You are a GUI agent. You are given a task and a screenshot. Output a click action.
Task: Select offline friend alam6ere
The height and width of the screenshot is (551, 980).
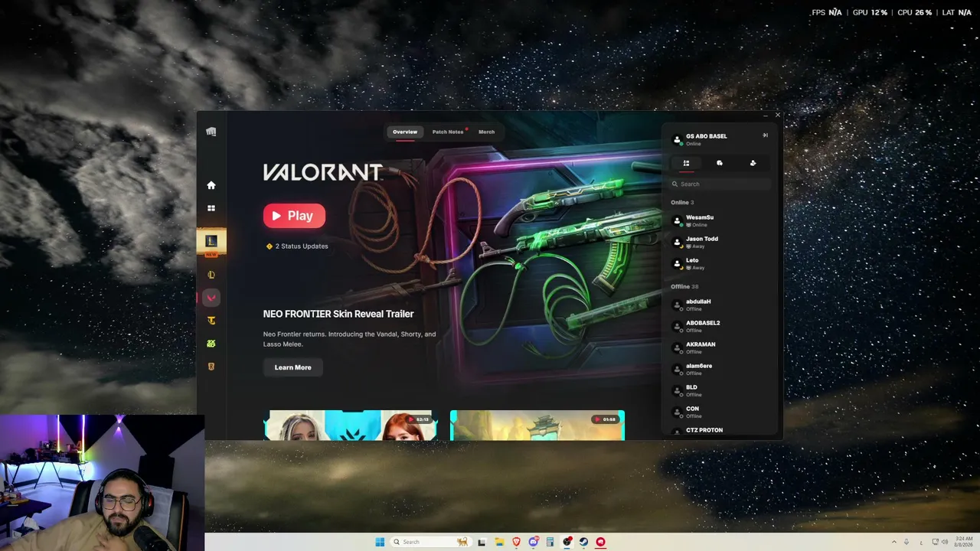click(720, 370)
